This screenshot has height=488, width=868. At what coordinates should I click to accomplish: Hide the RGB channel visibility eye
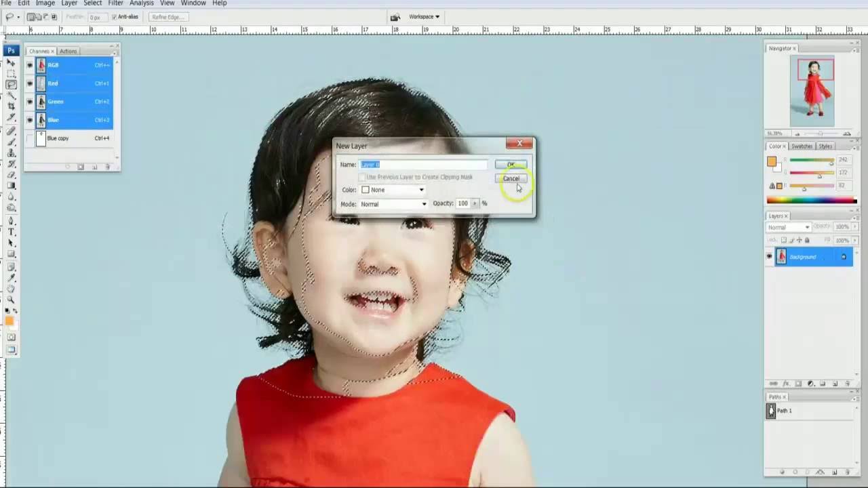point(29,65)
